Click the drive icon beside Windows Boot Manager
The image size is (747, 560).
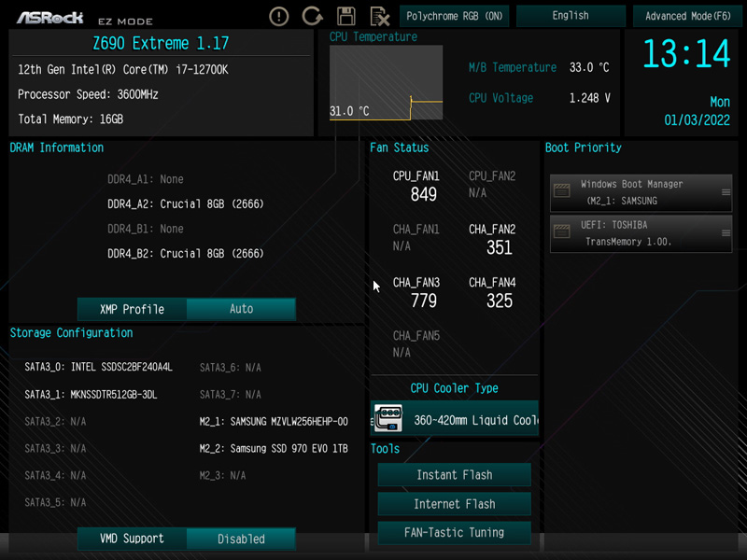[562, 191]
